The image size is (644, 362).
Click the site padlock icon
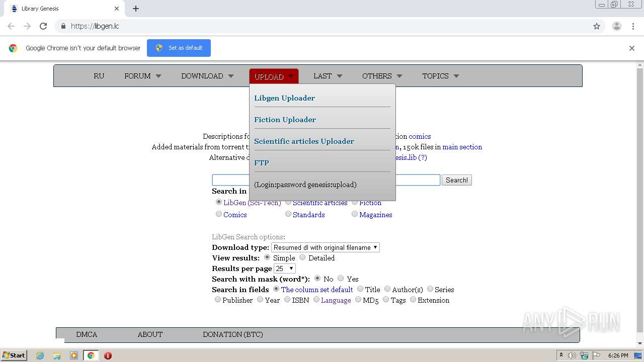[x=63, y=26]
